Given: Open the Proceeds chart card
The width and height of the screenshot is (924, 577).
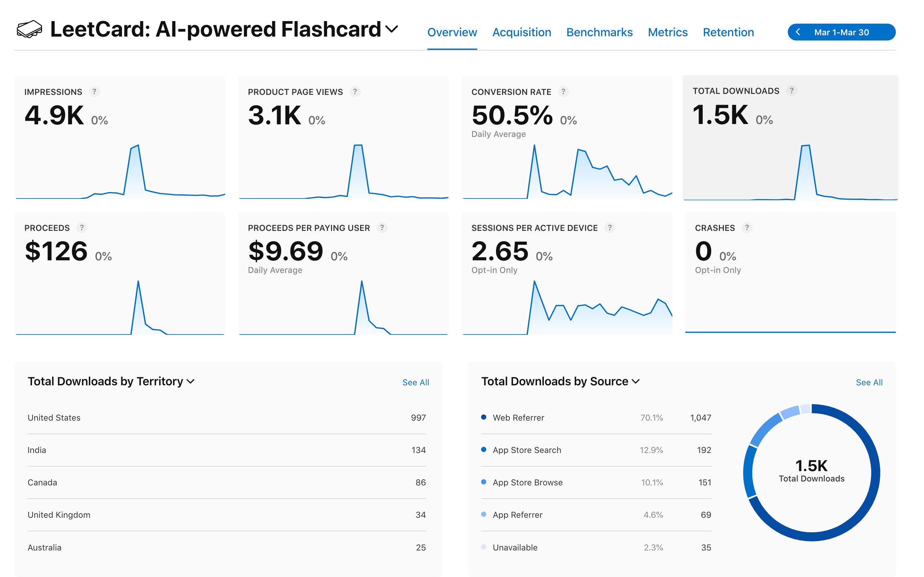Looking at the screenshot, I should (120, 274).
